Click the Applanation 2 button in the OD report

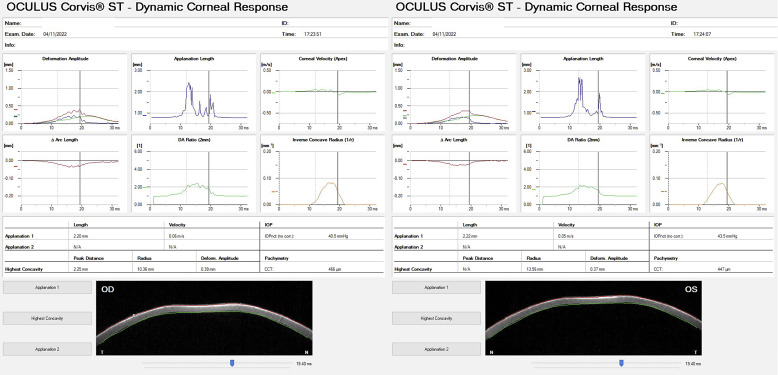(x=47, y=349)
